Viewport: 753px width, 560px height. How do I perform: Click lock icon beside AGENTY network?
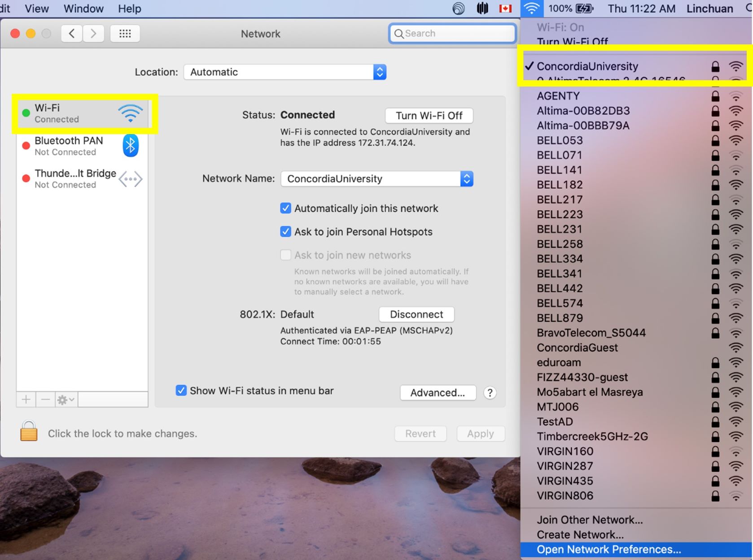coord(715,96)
